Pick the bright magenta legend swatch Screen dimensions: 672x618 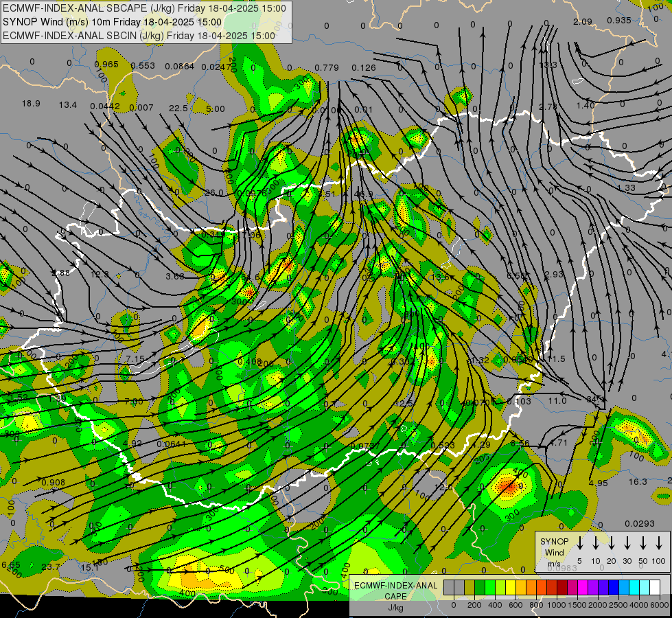(583, 587)
